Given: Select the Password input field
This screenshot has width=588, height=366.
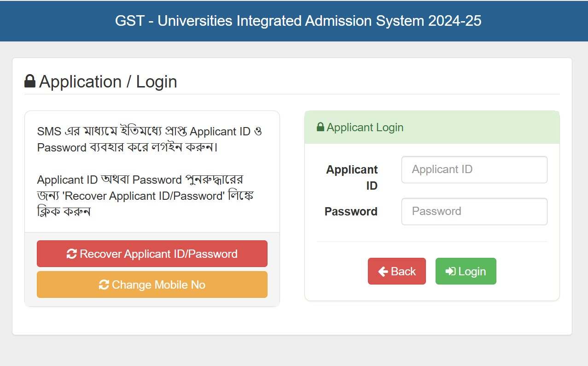Looking at the screenshot, I should pos(474,211).
